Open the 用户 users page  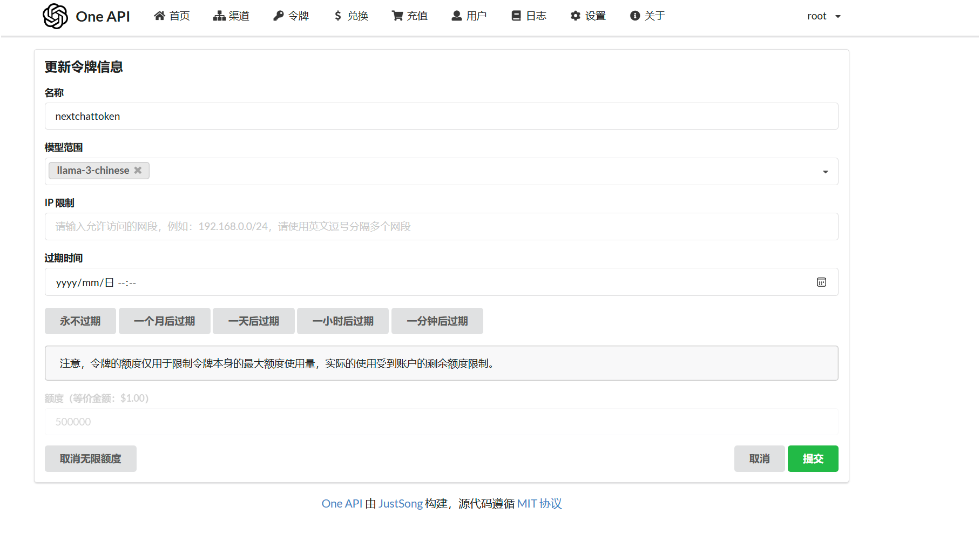click(469, 16)
